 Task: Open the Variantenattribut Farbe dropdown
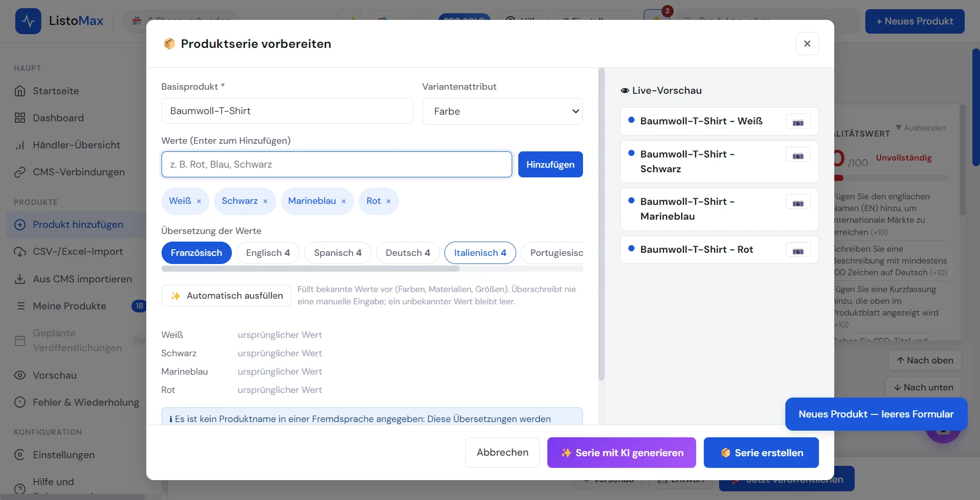tap(502, 111)
